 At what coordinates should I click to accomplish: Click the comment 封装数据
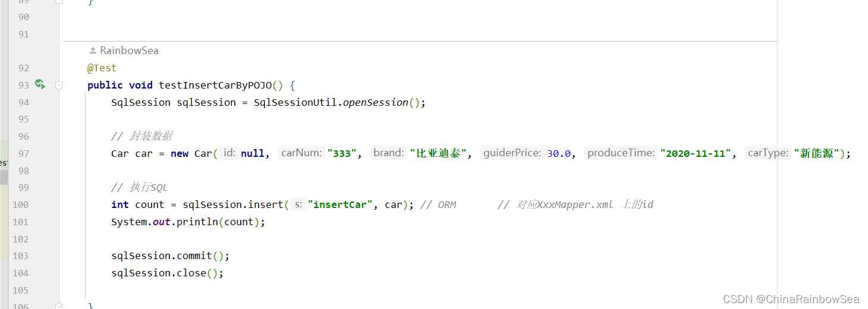click(x=142, y=136)
